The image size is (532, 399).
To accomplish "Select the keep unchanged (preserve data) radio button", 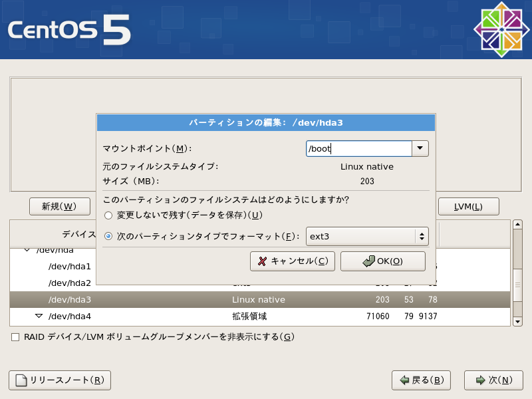I will click(108, 215).
